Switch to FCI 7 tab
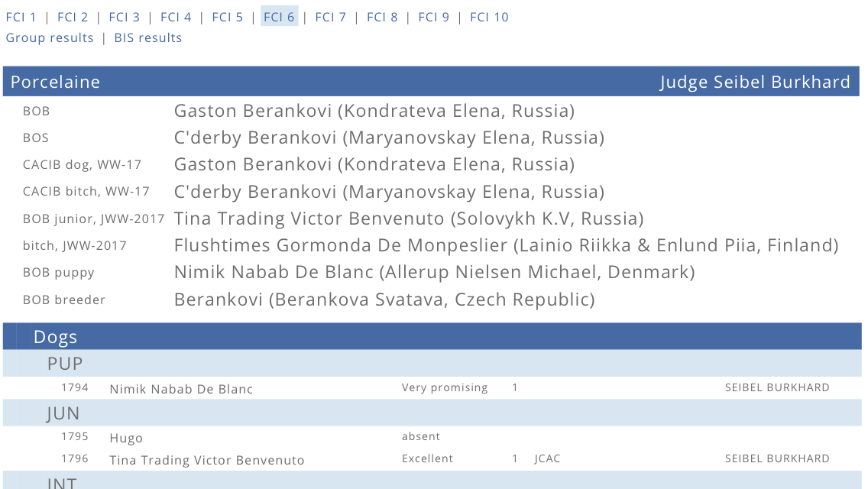This screenshot has width=868, height=489. [331, 17]
